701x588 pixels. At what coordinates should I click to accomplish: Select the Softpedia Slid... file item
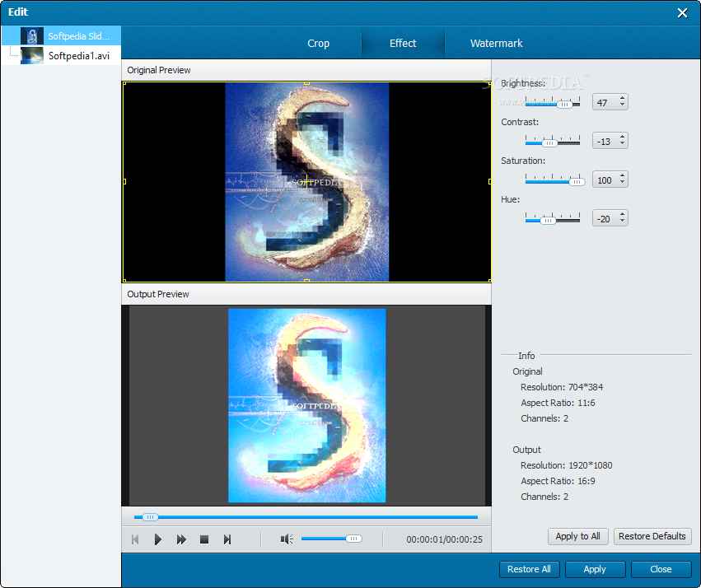tap(61, 35)
